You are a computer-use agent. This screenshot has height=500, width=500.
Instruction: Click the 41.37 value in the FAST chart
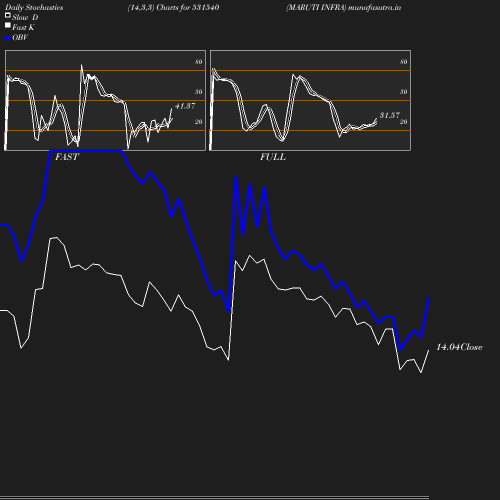(x=185, y=106)
